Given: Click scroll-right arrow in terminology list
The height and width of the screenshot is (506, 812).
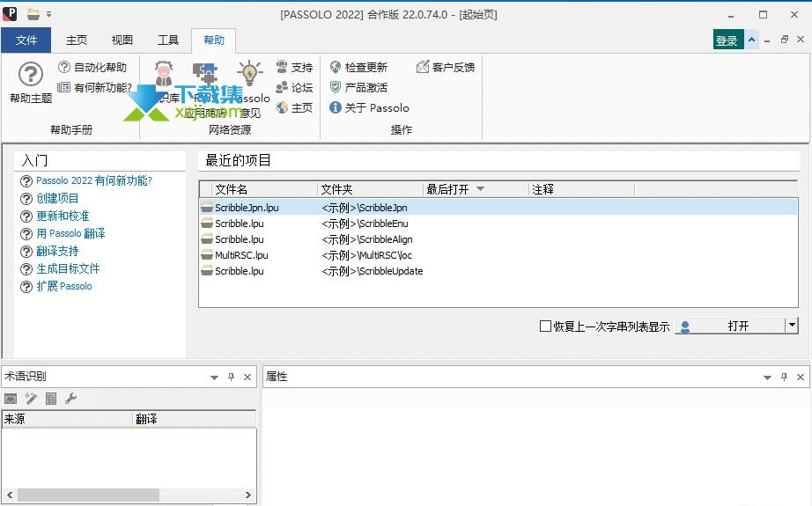Looking at the screenshot, I should (x=248, y=495).
